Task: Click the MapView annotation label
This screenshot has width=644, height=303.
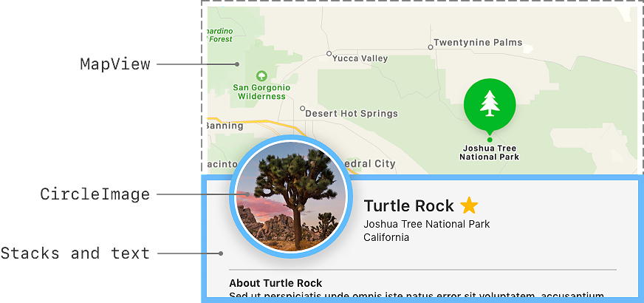Action: click(115, 64)
